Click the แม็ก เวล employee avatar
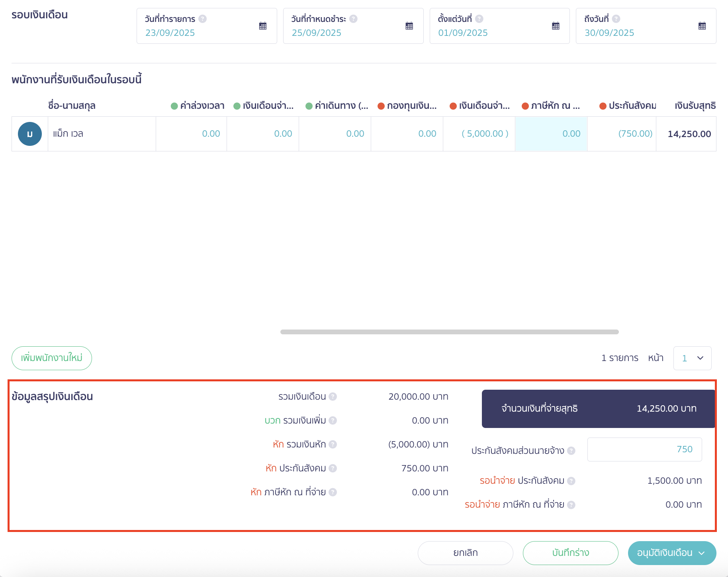 pos(30,134)
